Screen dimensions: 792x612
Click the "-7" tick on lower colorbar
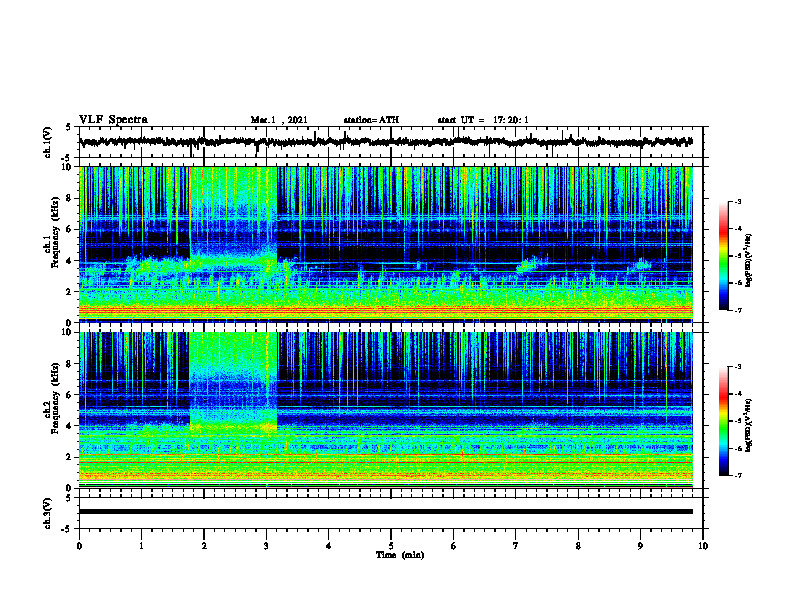coord(738,475)
